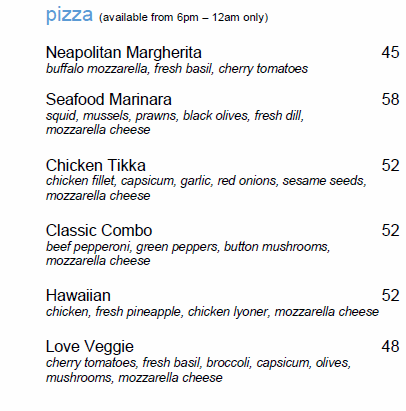Click chicken, fresh pineapple ingredients line
The image size is (406, 411).
(212, 312)
